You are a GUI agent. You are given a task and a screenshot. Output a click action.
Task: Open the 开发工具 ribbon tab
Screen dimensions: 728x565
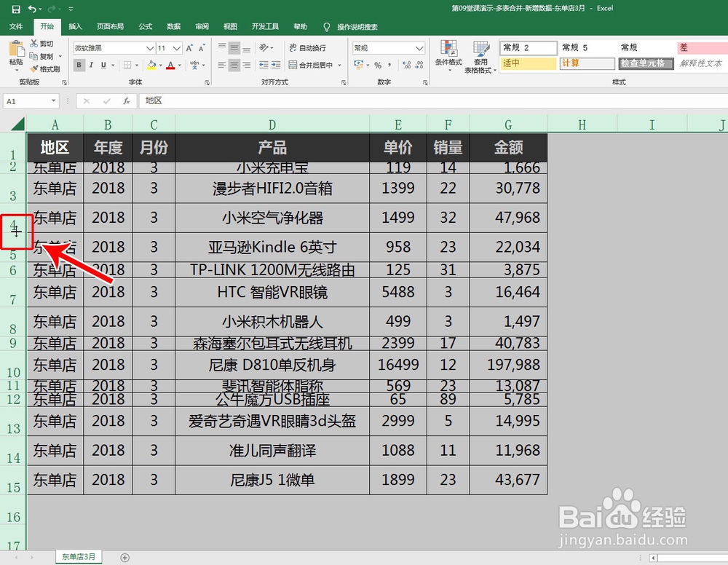pos(265,26)
